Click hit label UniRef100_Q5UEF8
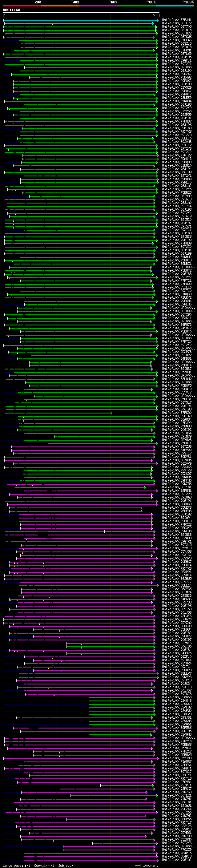Image resolution: width=197 pixels, height=868 pixels. coord(176,507)
